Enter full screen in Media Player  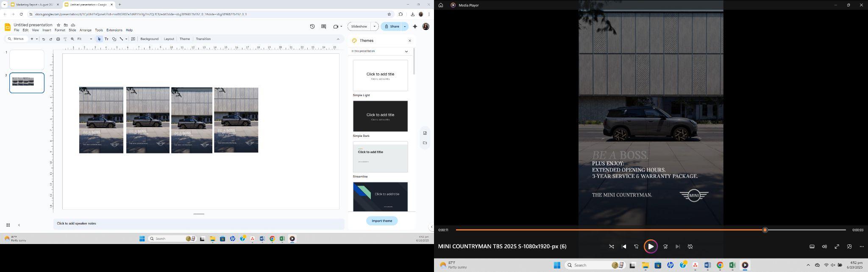pos(837,247)
